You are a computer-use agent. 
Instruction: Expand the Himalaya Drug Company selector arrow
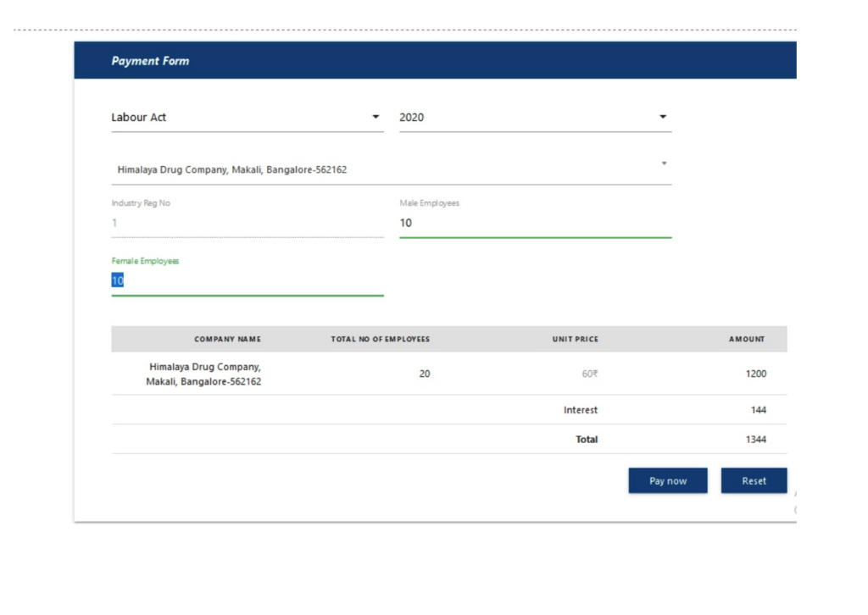(664, 163)
